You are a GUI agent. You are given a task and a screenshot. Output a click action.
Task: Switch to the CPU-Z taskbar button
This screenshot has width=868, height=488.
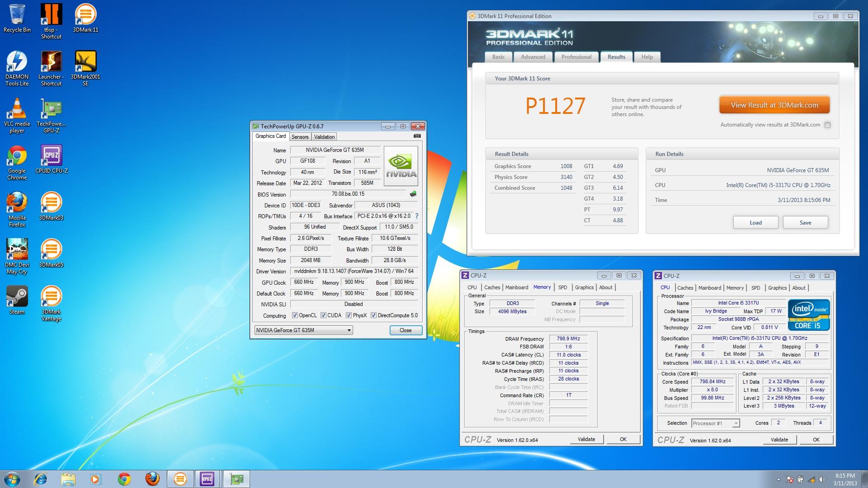(x=208, y=479)
